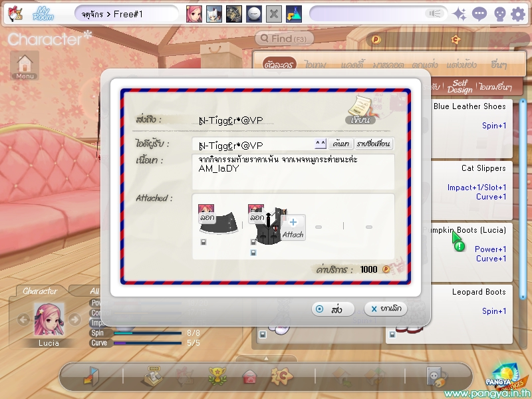532x399 pixels.
Task: Click the next character right arrow
Action: point(74,319)
